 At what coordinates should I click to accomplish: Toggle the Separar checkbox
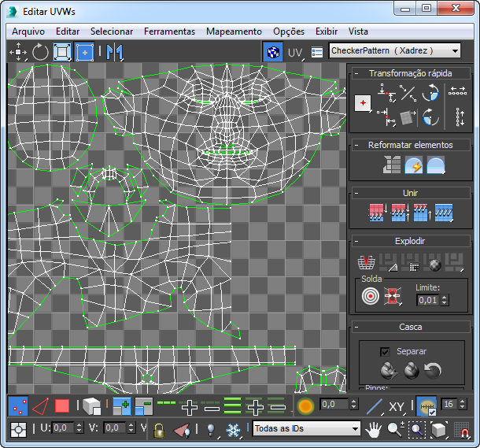(385, 351)
